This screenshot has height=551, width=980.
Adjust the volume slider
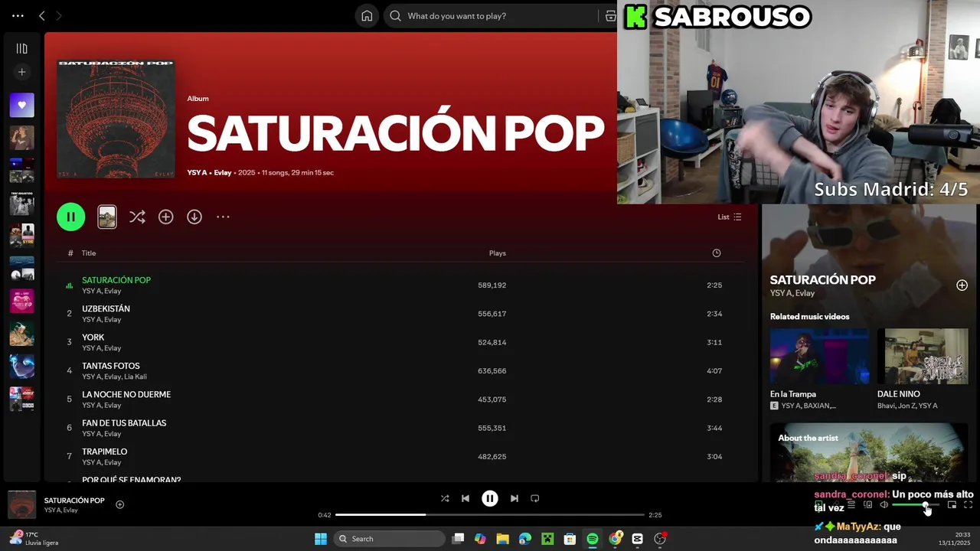(x=916, y=505)
